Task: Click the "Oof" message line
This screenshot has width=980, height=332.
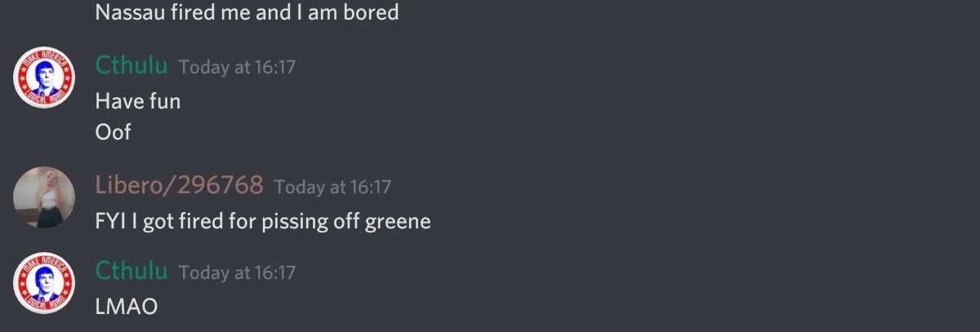Action: coord(113,131)
